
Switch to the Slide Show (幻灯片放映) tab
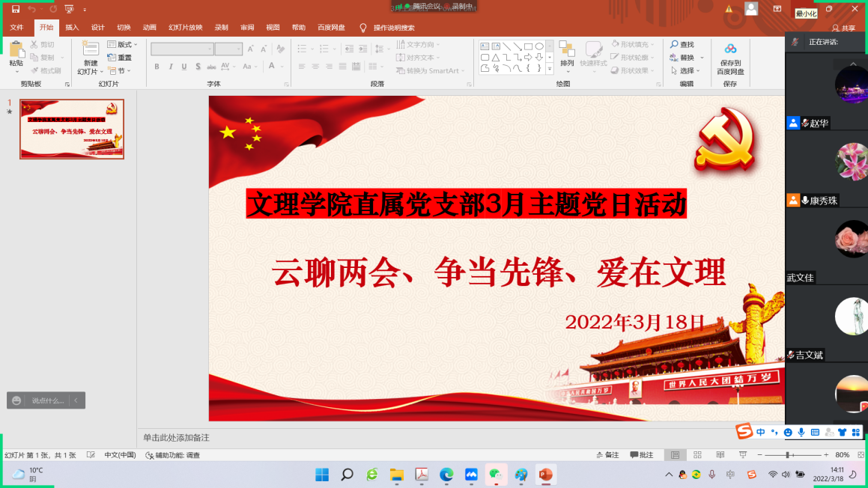(x=185, y=28)
